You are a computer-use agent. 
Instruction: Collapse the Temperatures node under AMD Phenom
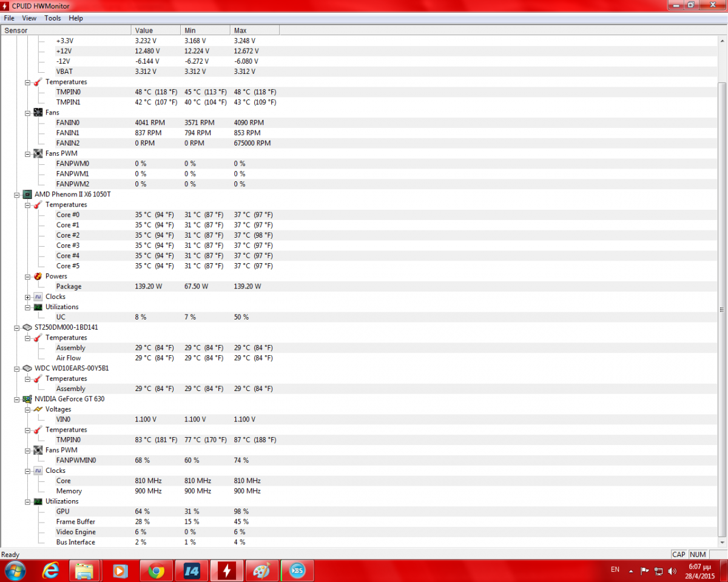[28, 205]
